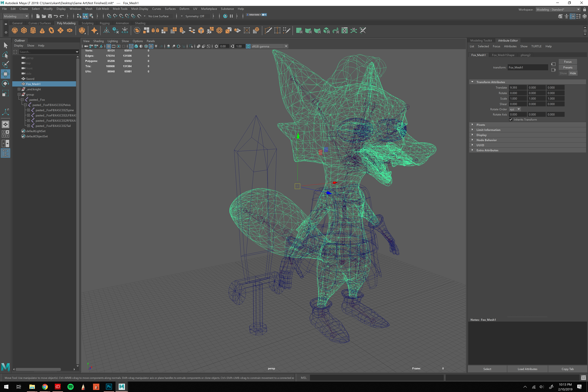Expand the _end:knight node in Outliner
Screen dimensions: 588x392
click(x=19, y=89)
